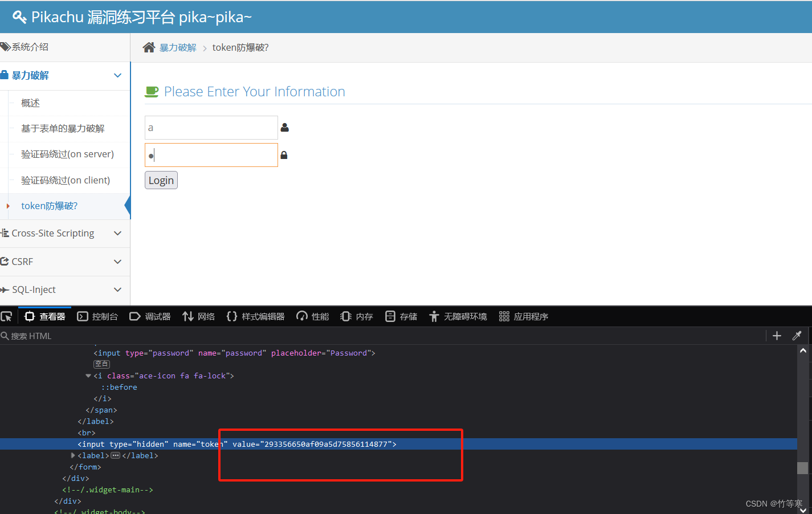Select the ::before pseudo-element line

119,387
